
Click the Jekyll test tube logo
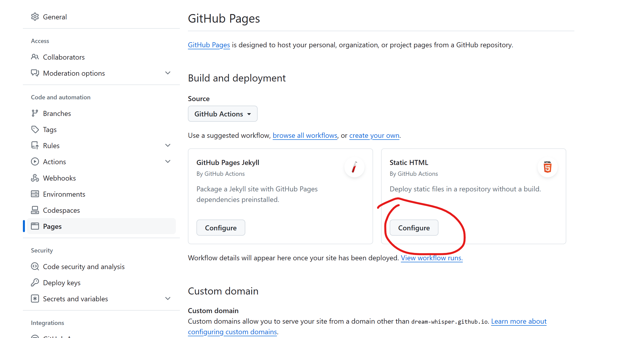(x=354, y=167)
